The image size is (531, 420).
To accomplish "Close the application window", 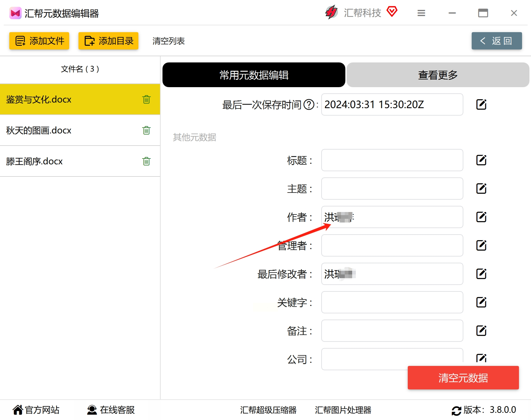I will (514, 13).
